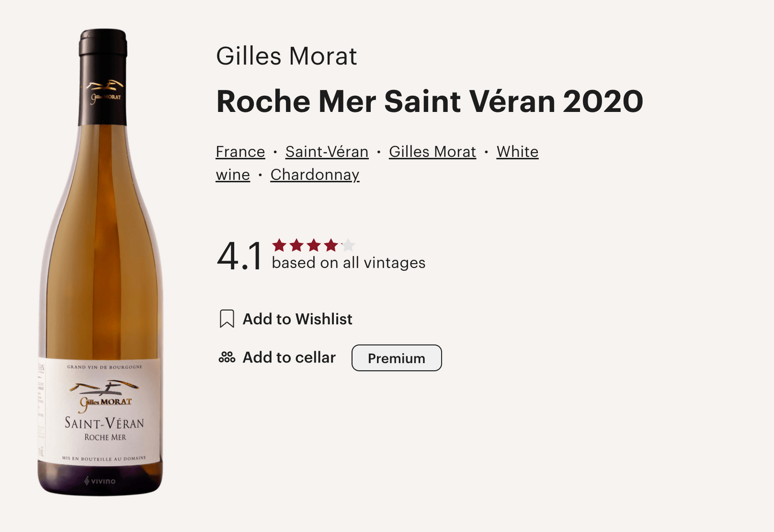Click the bookmark icon for Wishlist
This screenshot has width=774, height=532.
click(227, 319)
